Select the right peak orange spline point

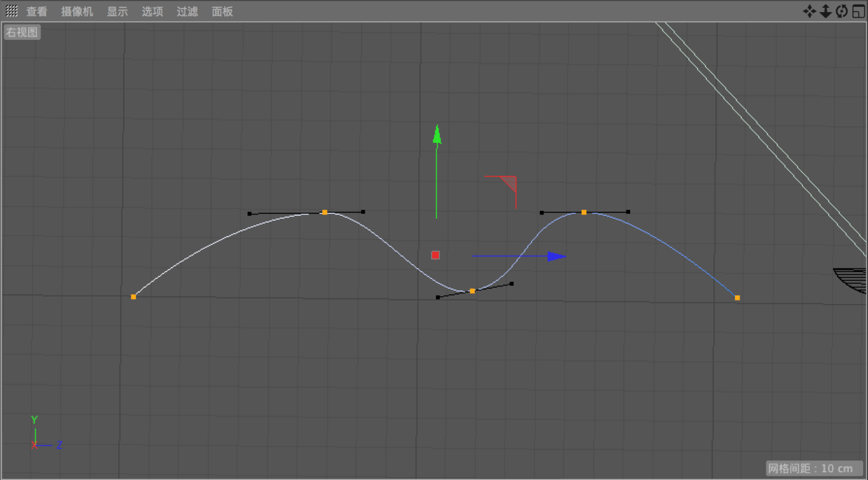(x=584, y=212)
